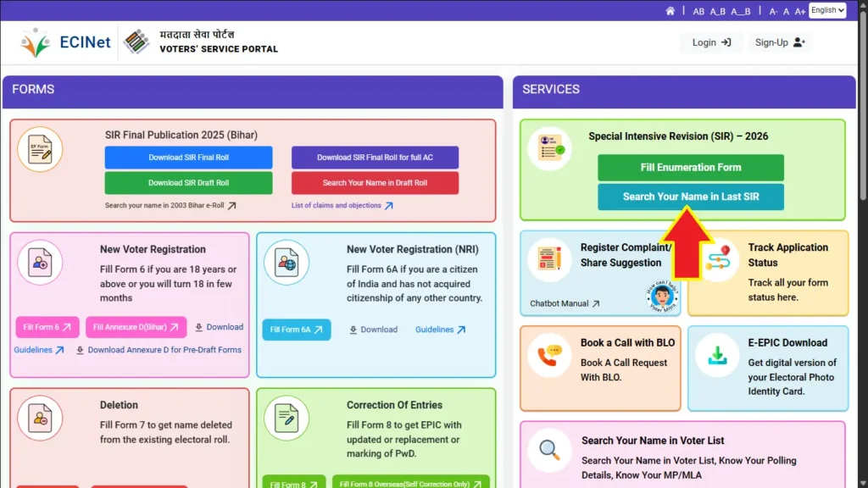Open the Voter Mitra chatbot icon
The width and height of the screenshot is (868, 488).
[x=662, y=297]
